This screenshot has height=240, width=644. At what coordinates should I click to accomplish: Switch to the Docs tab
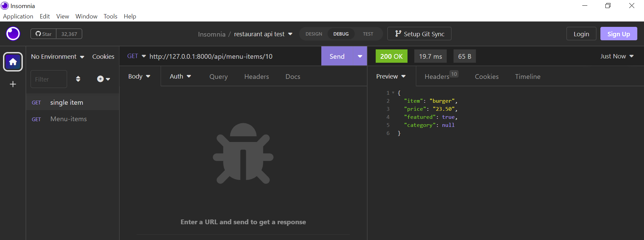tap(293, 77)
